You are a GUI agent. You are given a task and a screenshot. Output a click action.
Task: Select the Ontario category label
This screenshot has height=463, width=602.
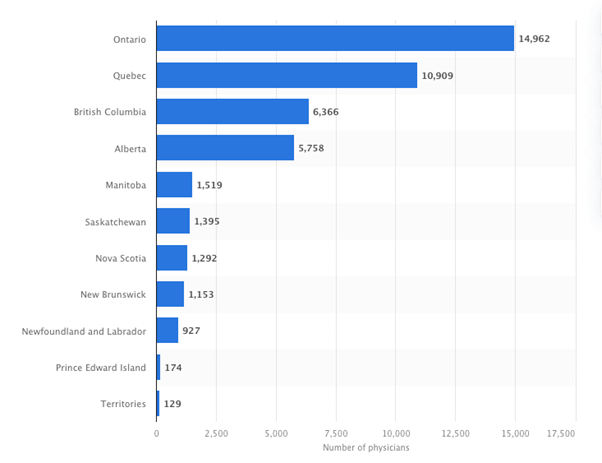click(x=129, y=39)
